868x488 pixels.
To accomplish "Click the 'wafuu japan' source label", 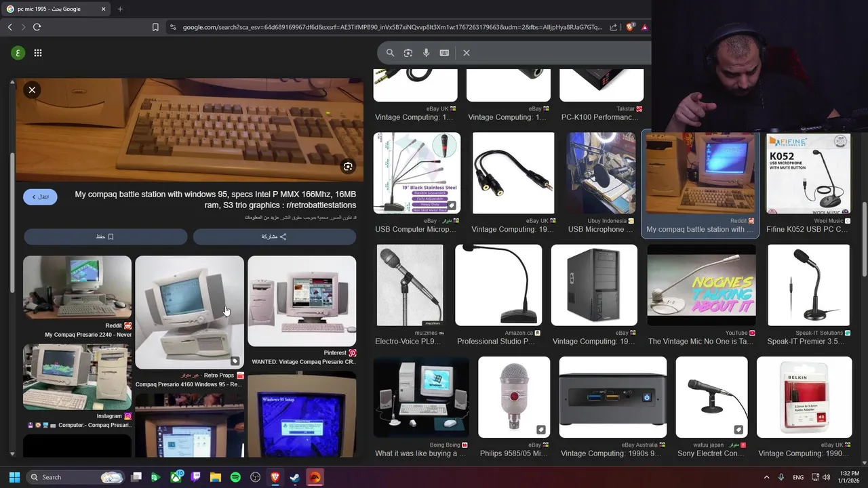I will 709,445.
